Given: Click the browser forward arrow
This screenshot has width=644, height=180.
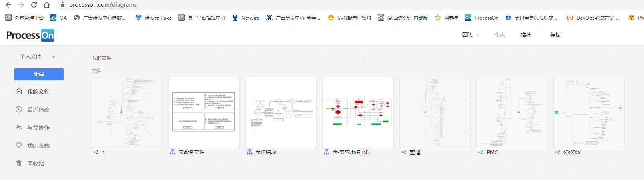Looking at the screenshot, I should pos(21,5).
